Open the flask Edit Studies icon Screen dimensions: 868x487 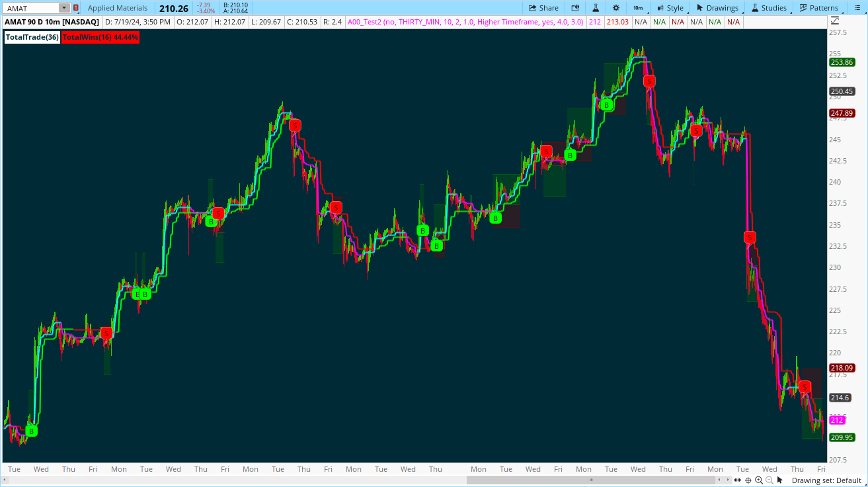coord(596,8)
